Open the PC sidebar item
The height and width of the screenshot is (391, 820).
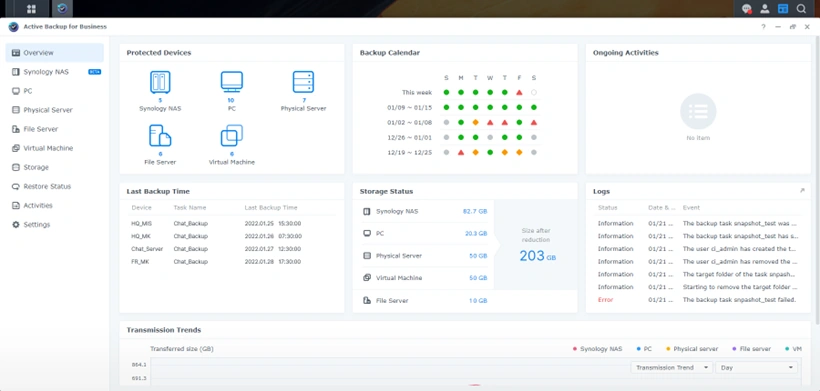pyautogui.click(x=54, y=91)
